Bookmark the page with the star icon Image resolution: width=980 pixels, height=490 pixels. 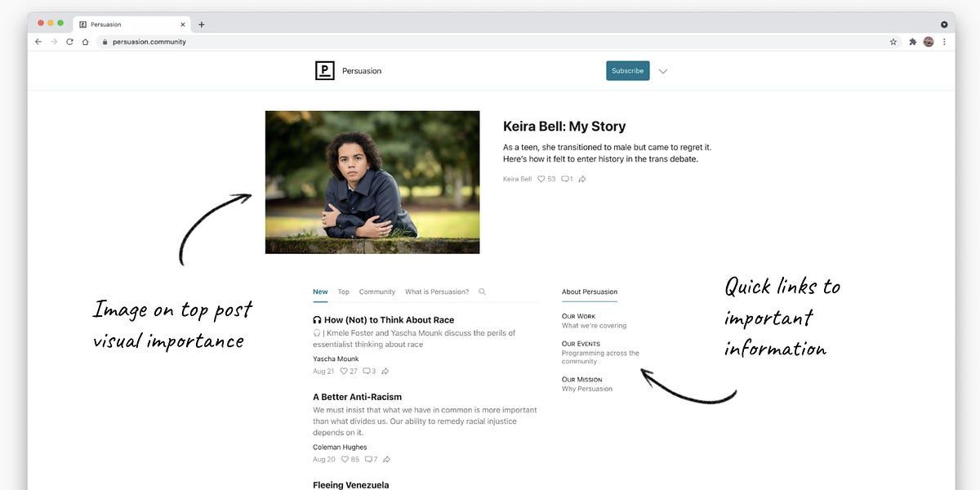[x=893, y=41]
